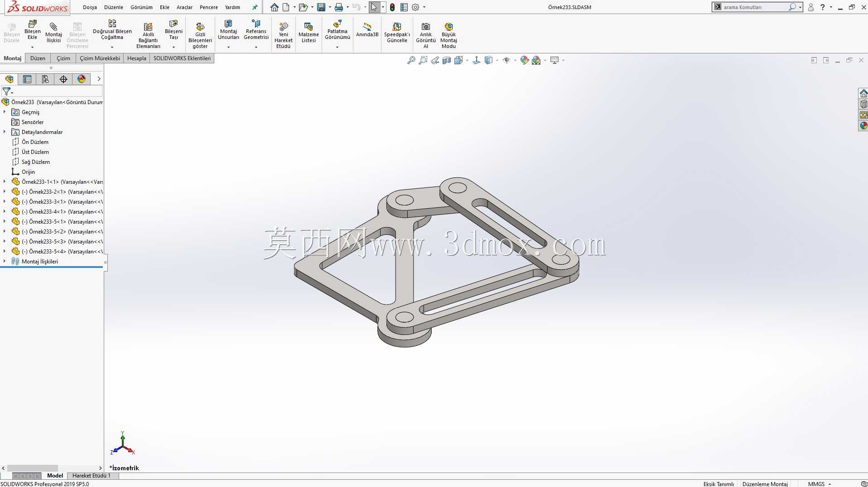
Task: Pin the menu bar with pushpin
Action: (x=255, y=7)
